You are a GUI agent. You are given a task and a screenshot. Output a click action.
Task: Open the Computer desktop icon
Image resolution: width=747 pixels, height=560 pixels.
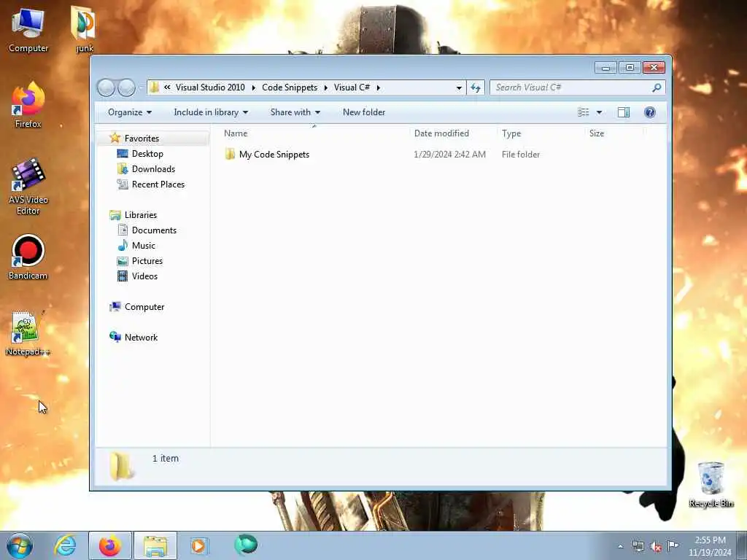28,29
